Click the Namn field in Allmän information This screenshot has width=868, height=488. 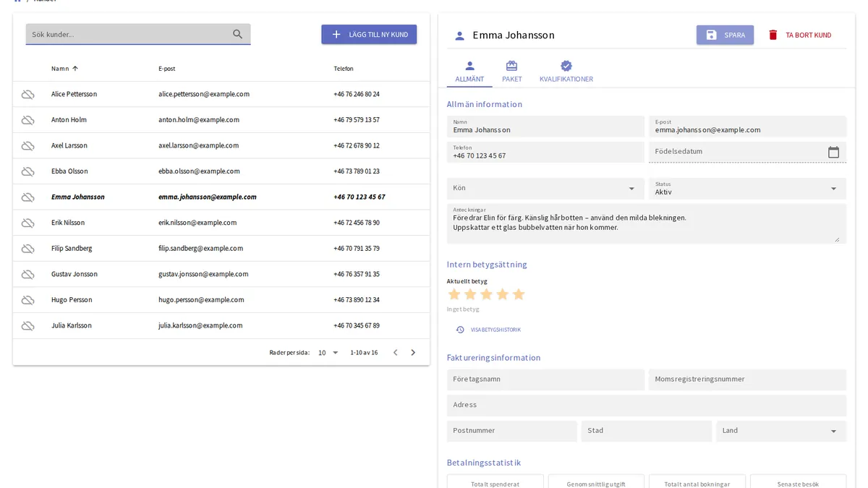coord(545,127)
